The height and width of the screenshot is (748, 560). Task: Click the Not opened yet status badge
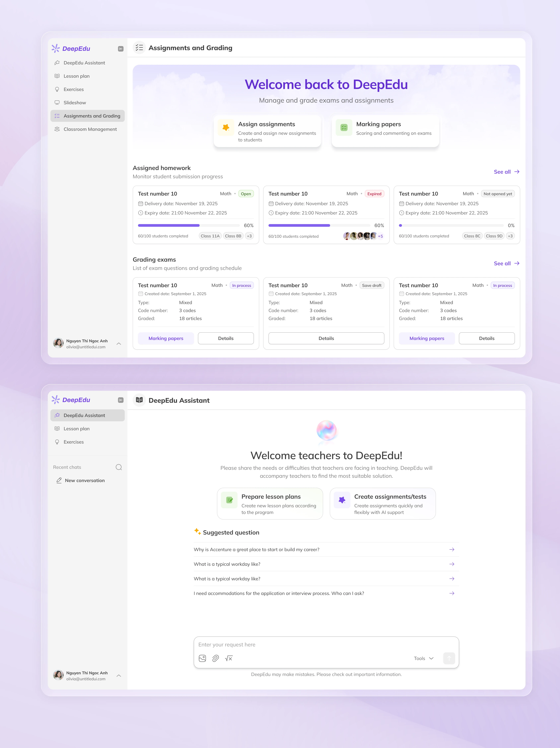coord(498,194)
